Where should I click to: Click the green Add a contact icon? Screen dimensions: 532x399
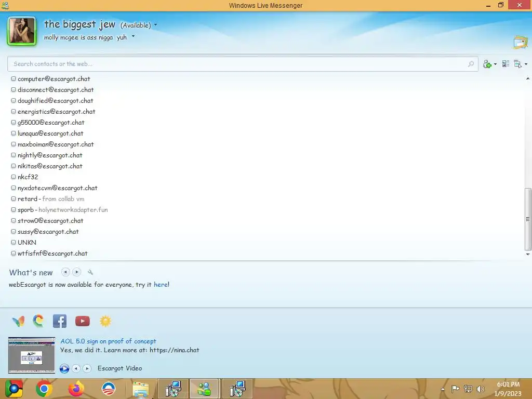[487, 64]
